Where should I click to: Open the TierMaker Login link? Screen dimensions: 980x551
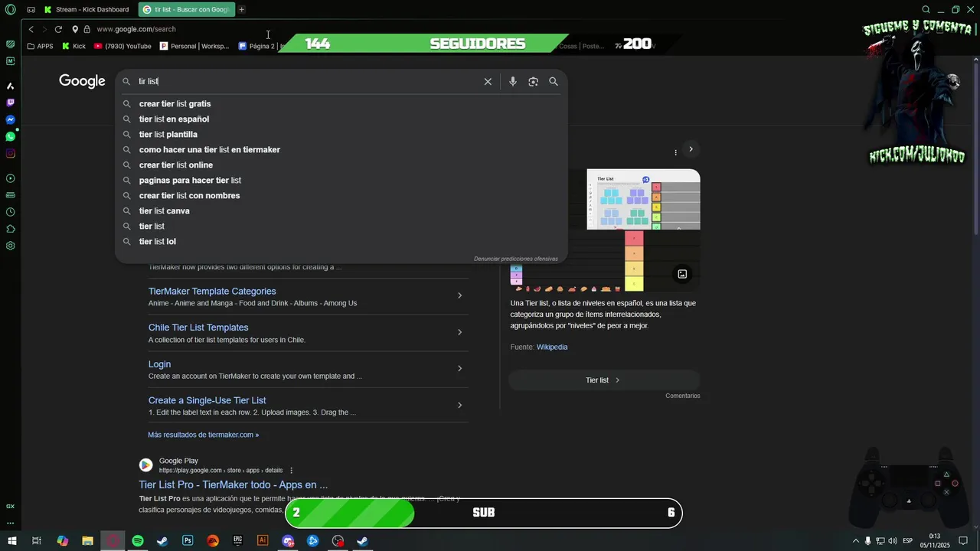click(159, 364)
